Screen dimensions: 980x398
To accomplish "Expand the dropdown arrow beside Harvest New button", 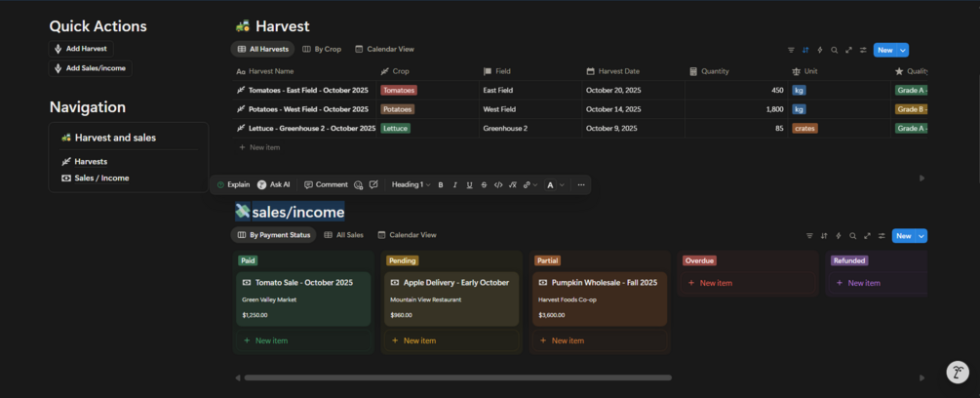I will [903, 50].
